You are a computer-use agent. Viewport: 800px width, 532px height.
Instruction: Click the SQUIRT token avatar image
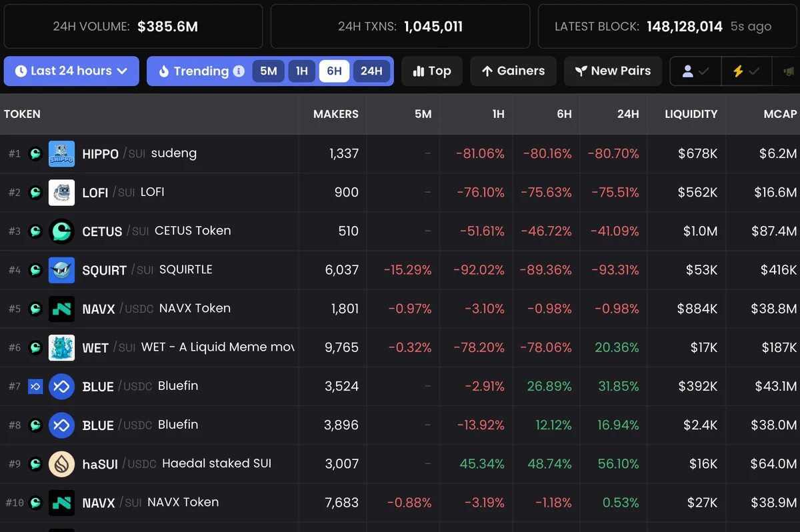tap(61, 270)
